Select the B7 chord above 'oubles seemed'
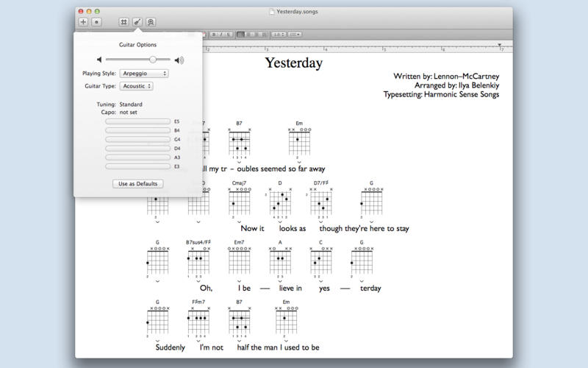 tap(240, 141)
